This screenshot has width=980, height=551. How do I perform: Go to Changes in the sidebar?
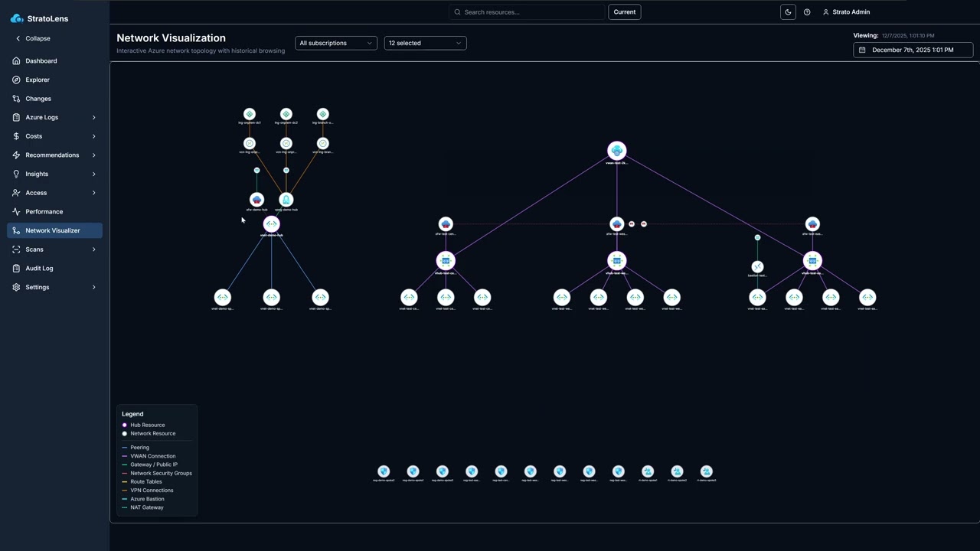tap(54, 99)
